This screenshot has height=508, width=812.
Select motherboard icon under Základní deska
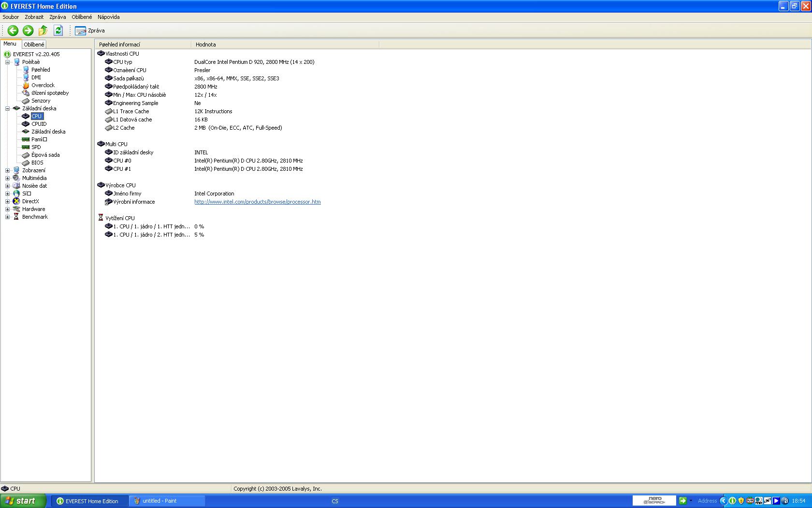(26, 132)
